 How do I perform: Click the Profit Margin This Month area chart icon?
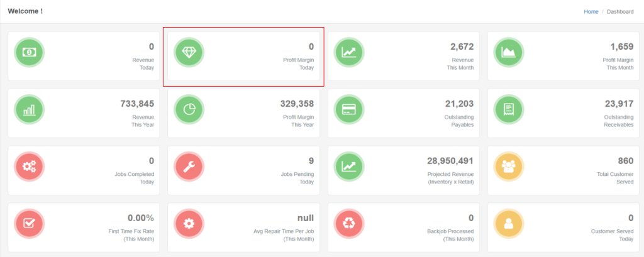(509, 52)
